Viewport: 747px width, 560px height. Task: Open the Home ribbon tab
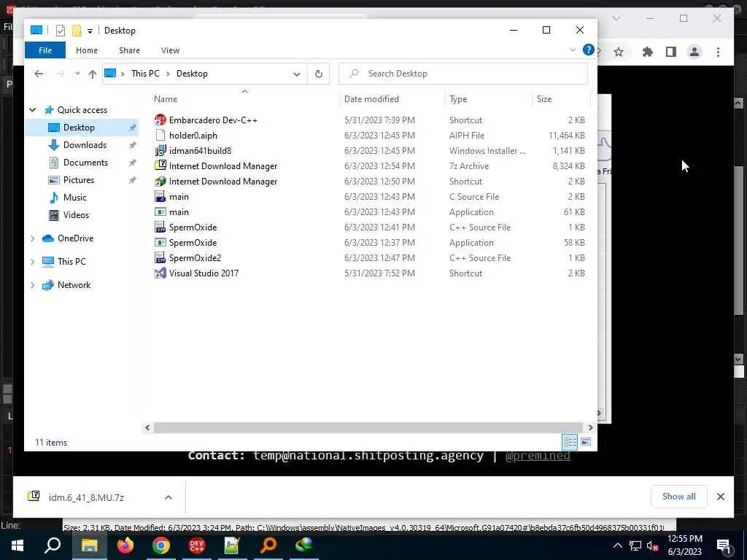tap(87, 50)
